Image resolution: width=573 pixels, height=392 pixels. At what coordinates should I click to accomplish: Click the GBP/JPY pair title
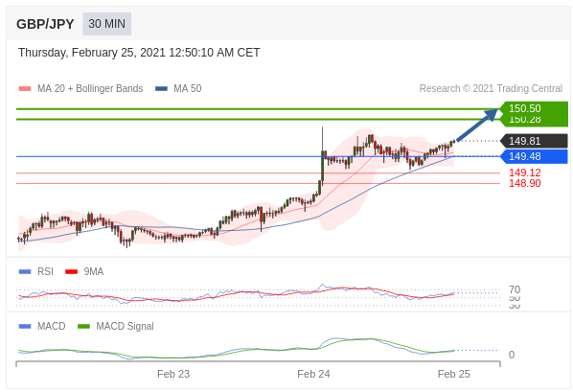click(x=45, y=24)
